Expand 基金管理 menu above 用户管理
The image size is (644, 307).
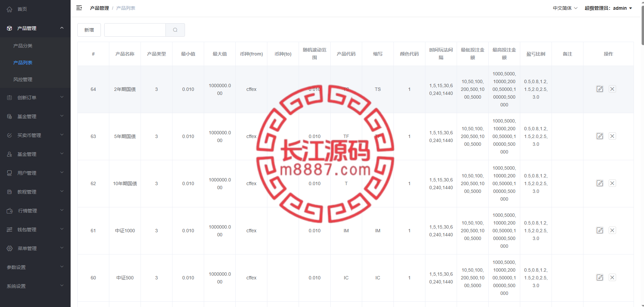coord(62,154)
